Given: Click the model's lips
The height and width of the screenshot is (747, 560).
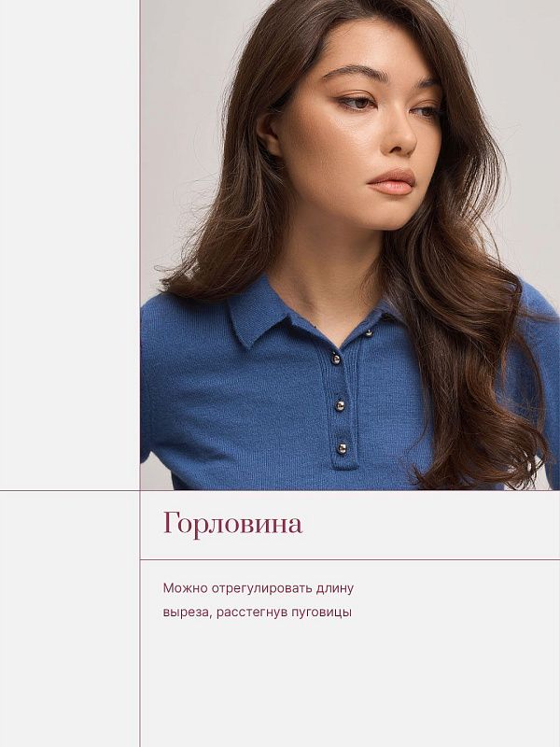Looking at the screenshot, I should click(391, 182).
